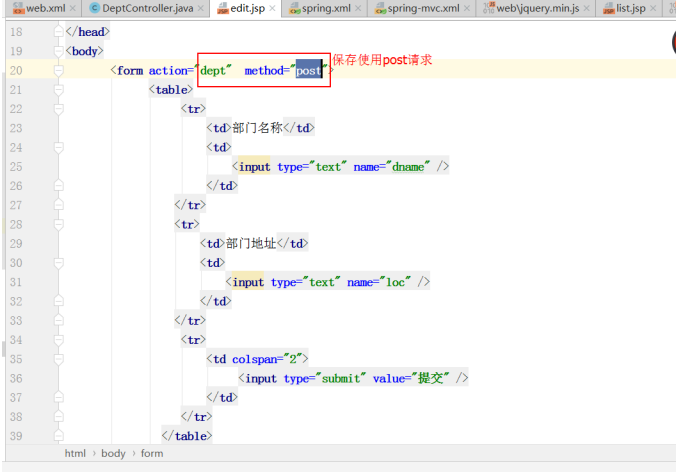
Task: Close the spring-mvc.xml tab
Action: tap(467, 8)
